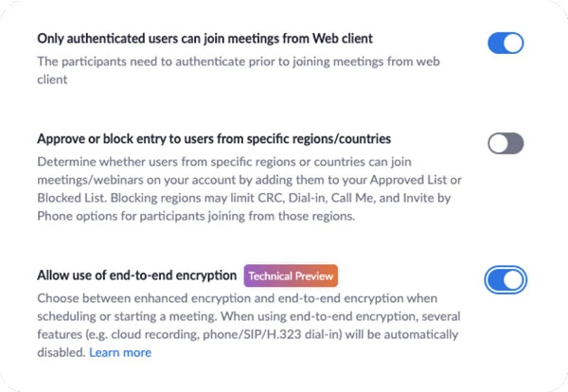The width and height of the screenshot is (568, 392).
Task: Click the text line starting "meetings/webinars on your account"
Action: pos(230,179)
